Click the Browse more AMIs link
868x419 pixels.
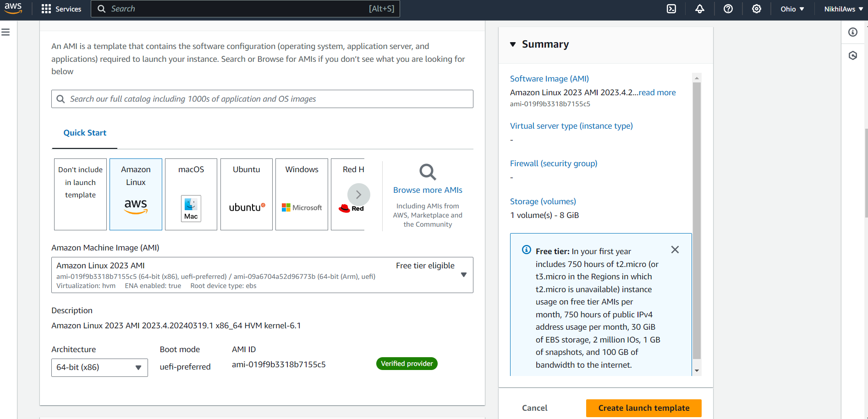click(x=428, y=190)
